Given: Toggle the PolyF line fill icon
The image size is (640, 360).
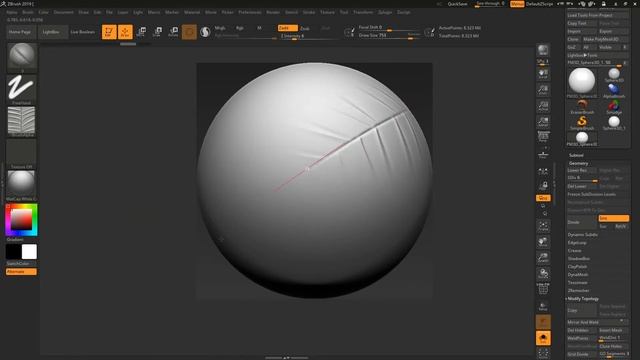Looking at the screenshot, I should (543, 289).
